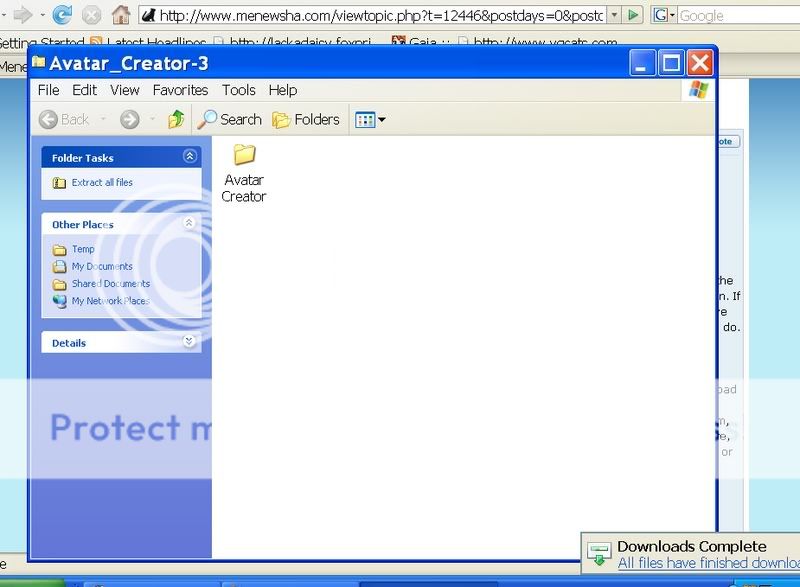Screen dimensions: 800x587
Task: Toggle the Folders pane button
Action: [x=306, y=120]
